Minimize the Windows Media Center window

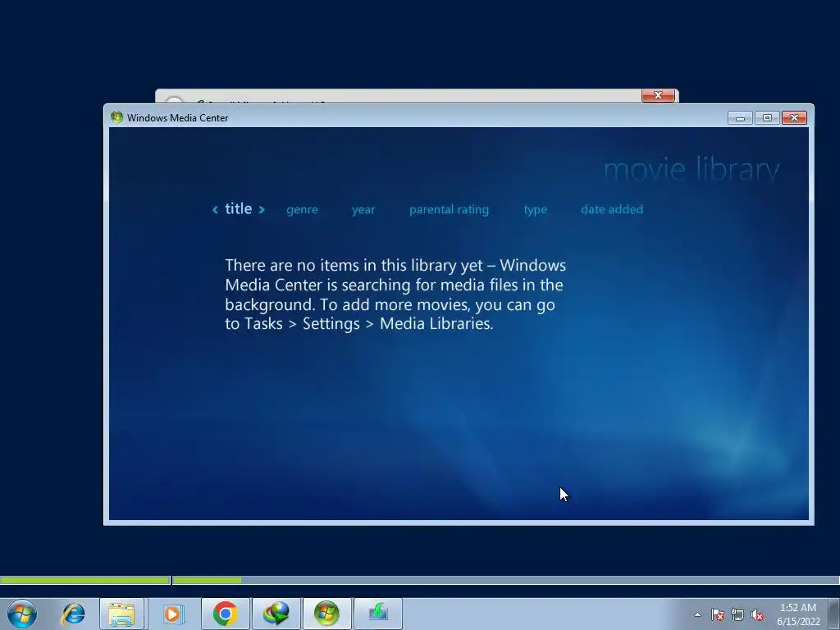pos(740,118)
